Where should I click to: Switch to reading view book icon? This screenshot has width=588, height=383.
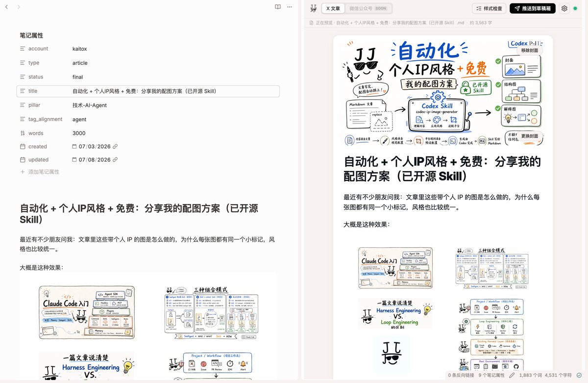pyautogui.click(x=278, y=7)
